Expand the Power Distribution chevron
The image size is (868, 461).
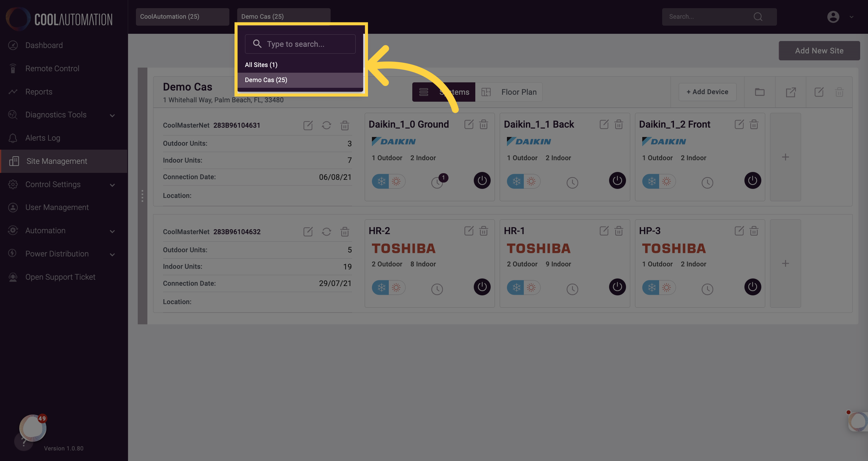pyautogui.click(x=112, y=254)
